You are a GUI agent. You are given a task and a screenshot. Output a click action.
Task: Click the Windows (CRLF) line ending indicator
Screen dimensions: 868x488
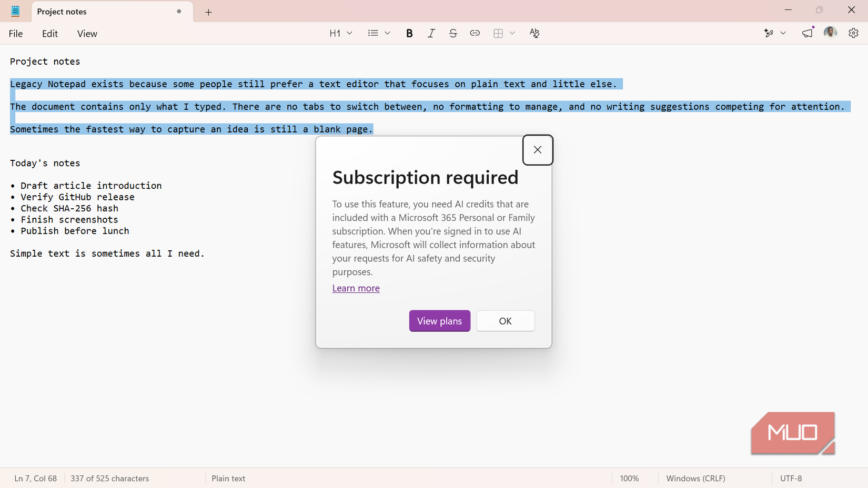(x=695, y=479)
